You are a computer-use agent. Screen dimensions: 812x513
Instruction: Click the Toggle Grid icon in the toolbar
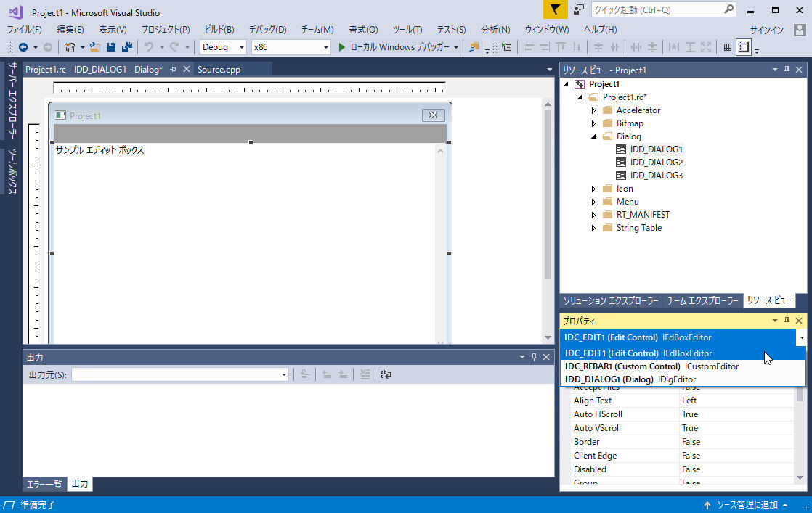point(728,47)
